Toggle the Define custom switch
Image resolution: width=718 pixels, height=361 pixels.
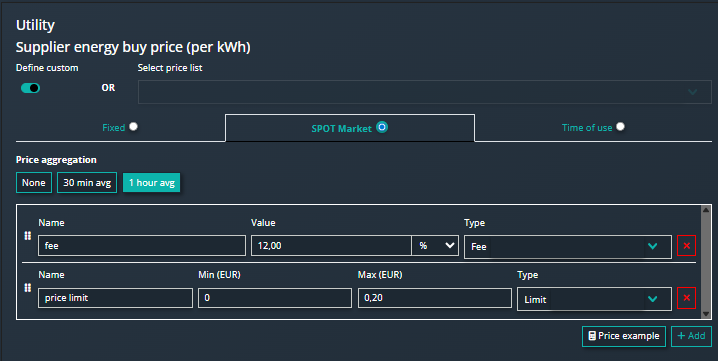pos(30,88)
